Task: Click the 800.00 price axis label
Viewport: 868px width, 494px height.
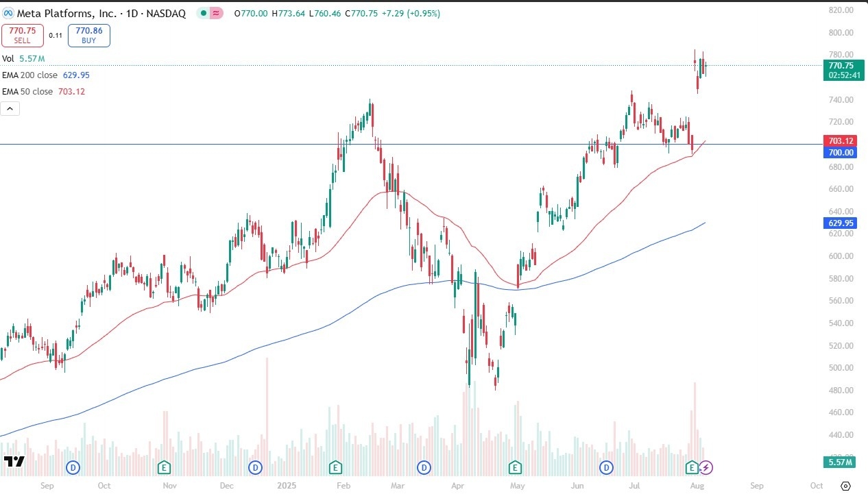Action: 841,32
